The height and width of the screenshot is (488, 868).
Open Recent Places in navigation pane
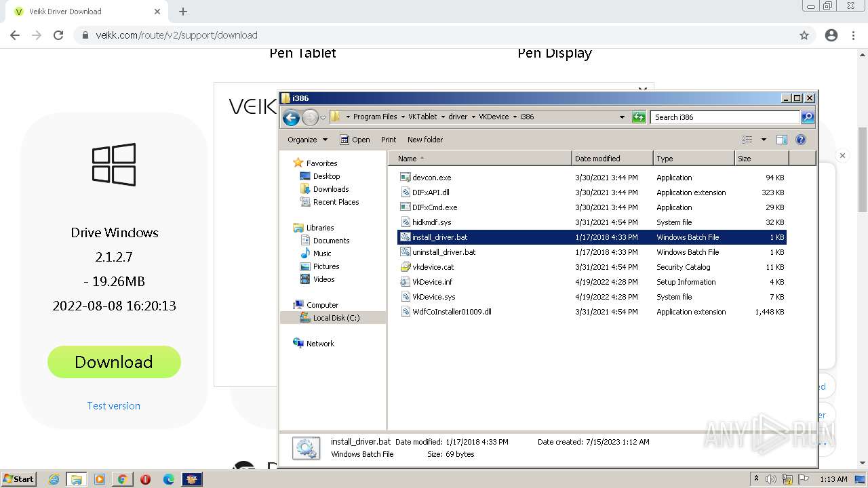(x=336, y=202)
